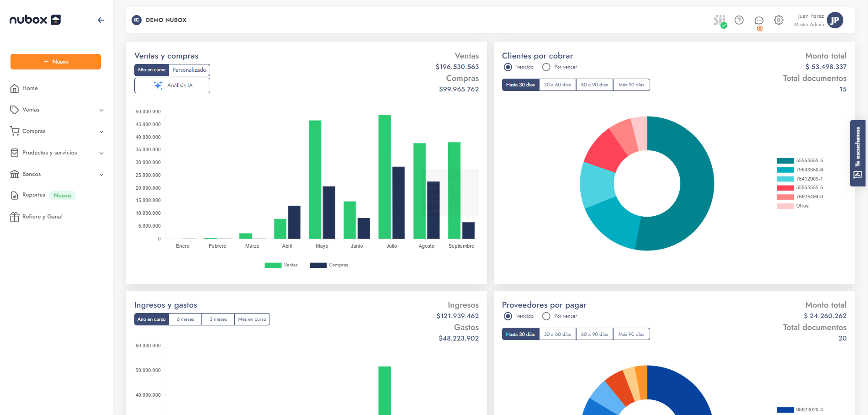The width and height of the screenshot is (868, 415).
Task: Click the sparkle icon in Análisis IA
Action: [x=158, y=85]
